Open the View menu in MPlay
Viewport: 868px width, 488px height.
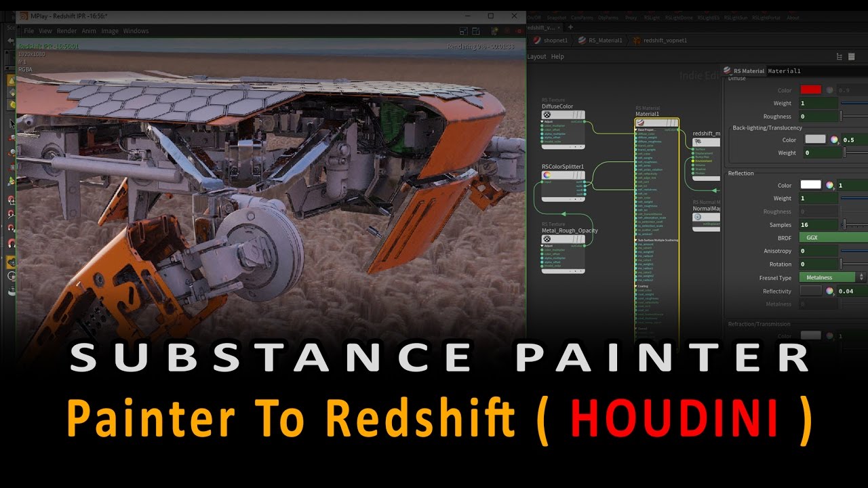tap(45, 30)
